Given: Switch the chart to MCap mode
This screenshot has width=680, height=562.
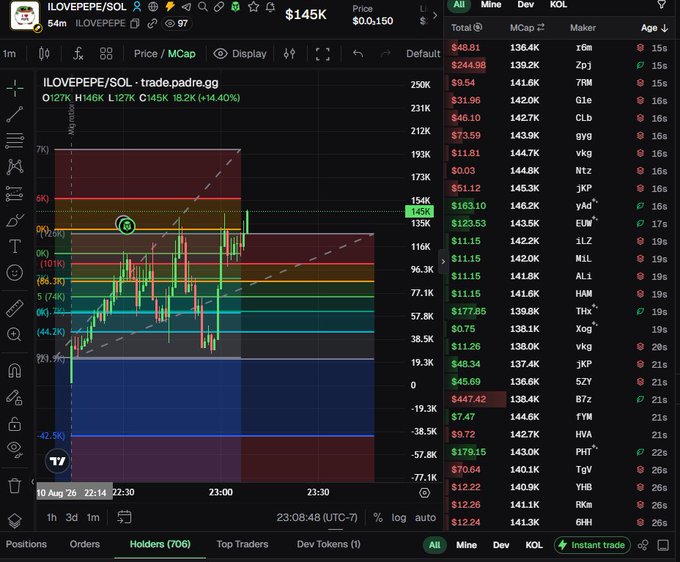Looking at the screenshot, I should coord(181,53).
